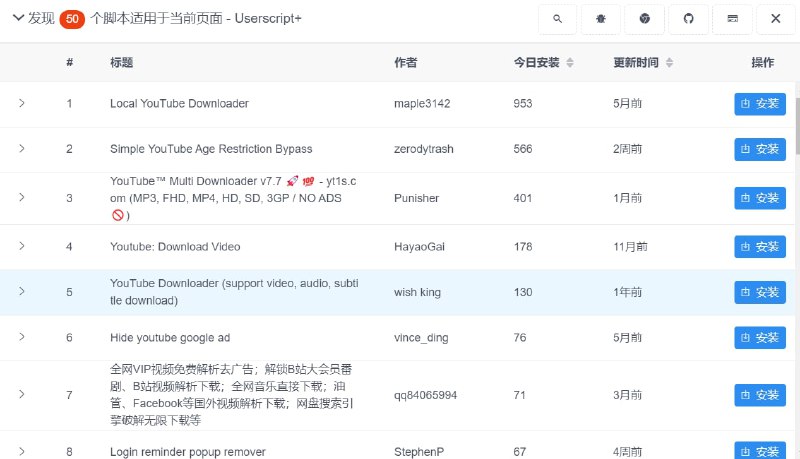
Task: Click the 标题 column header
Action: 121,63
